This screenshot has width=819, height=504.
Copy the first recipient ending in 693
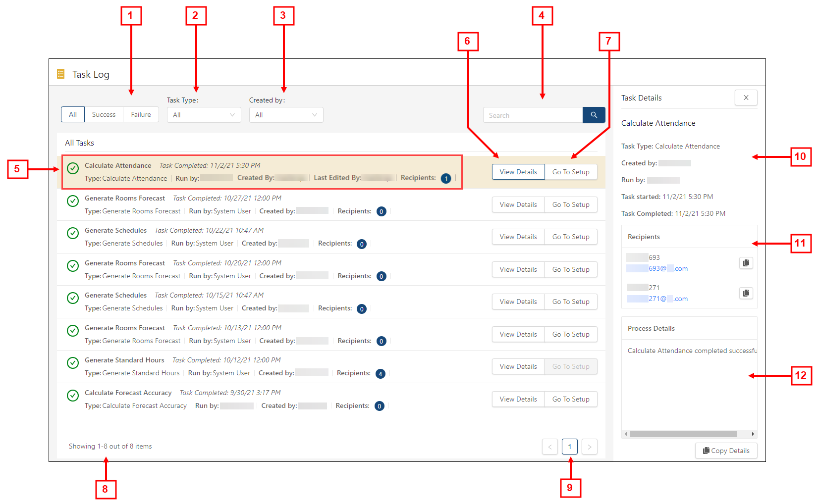click(x=746, y=263)
